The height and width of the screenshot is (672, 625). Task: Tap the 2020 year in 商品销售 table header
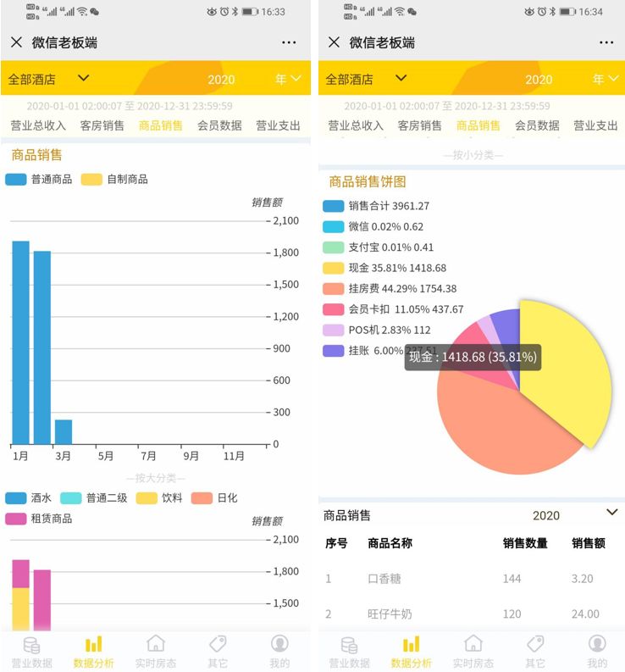point(546,515)
